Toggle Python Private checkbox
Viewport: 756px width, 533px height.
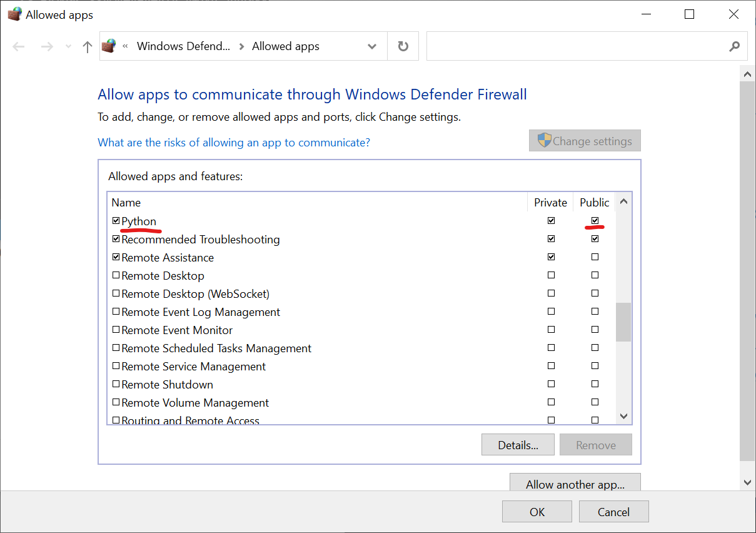(551, 220)
